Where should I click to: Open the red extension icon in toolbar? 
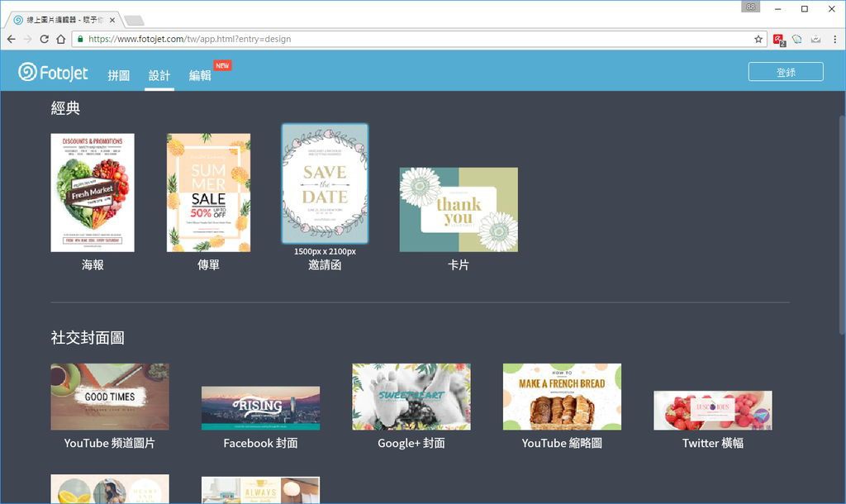[x=778, y=40]
